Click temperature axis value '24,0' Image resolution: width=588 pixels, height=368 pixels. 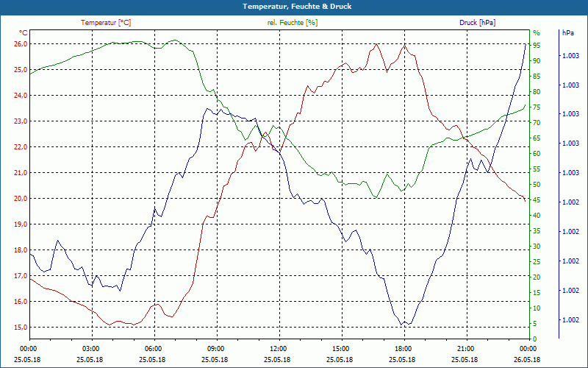(21, 96)
